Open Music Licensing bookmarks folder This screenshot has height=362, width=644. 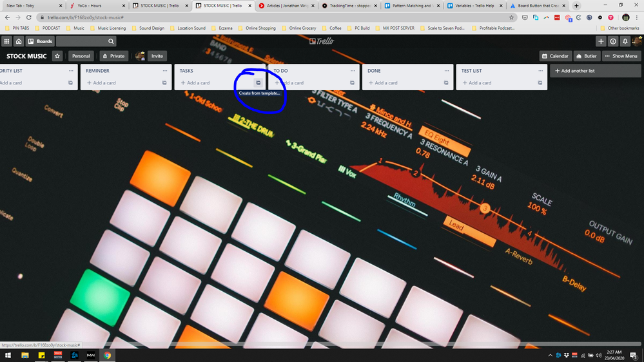pos(108,28)
